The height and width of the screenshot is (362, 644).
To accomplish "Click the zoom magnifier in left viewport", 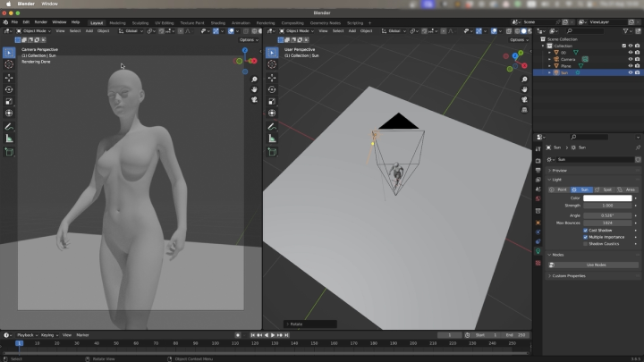I will point(255,80).
